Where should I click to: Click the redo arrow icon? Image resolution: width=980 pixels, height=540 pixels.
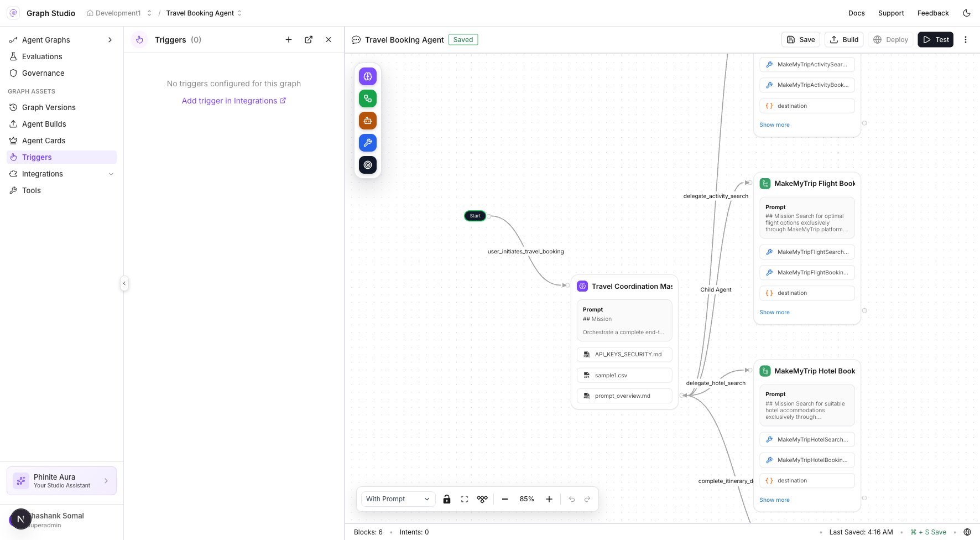click(x=587, y=499)
